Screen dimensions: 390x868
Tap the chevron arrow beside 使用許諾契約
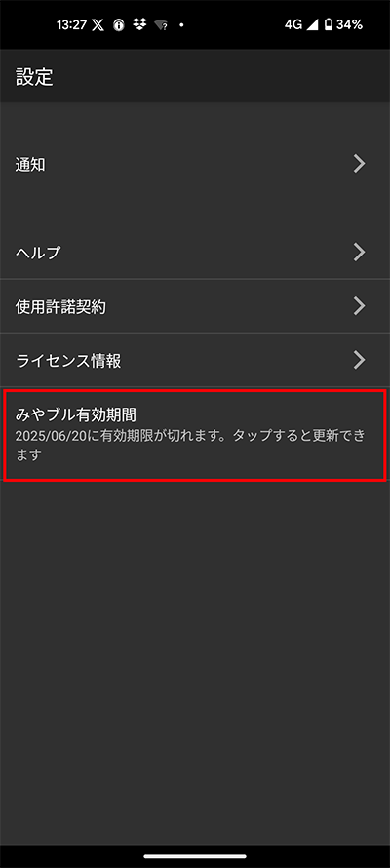pyautogui.click(x=360, y=306)
